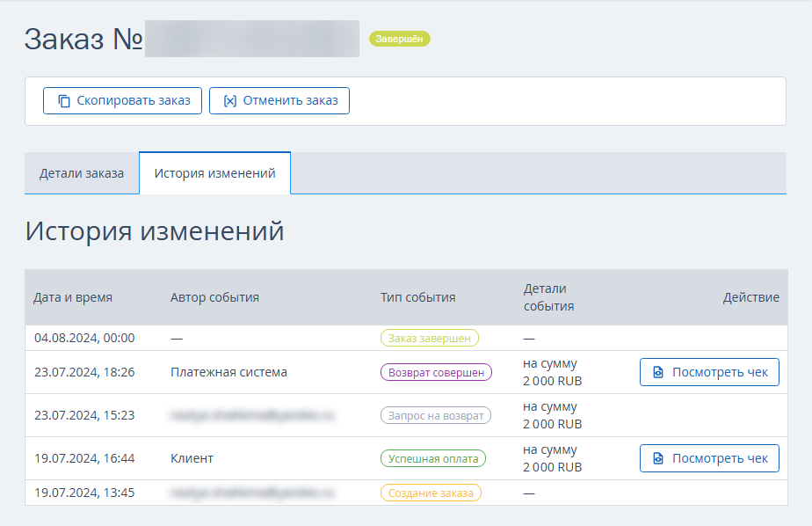Click the receipt icon in the Возврат совершен row
The width and height of the screenshot is (812, 526).
point(658,372)
